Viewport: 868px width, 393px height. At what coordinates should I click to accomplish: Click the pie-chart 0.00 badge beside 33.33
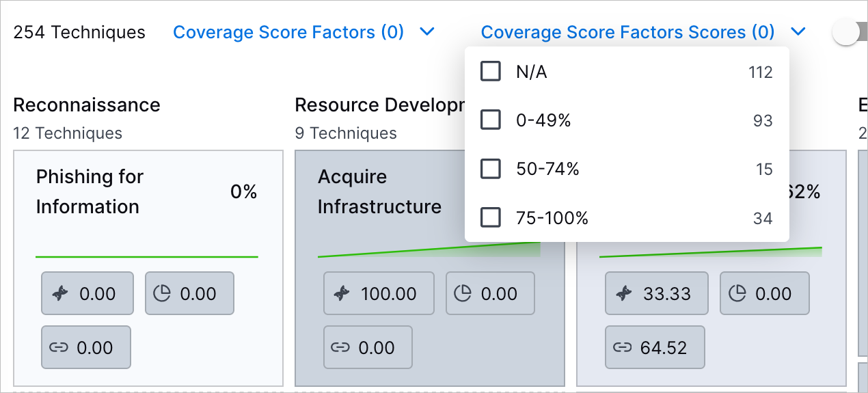(765, 293)
